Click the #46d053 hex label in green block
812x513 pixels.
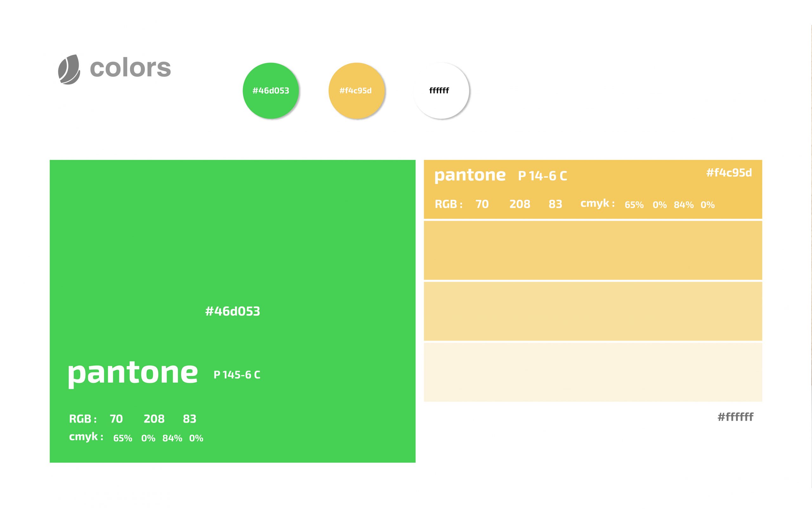233,311
